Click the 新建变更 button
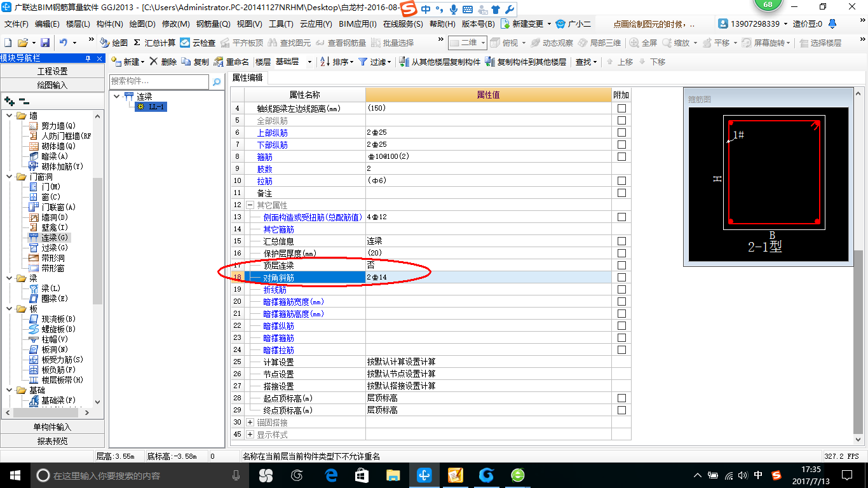The width and height of the screenshot is (868, 488). (x=526, y=24)
